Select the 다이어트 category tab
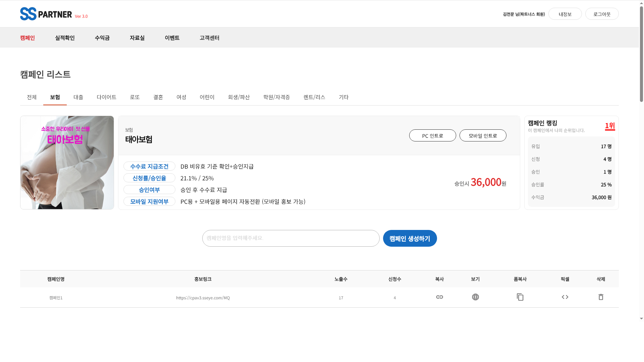This screenshot has width=644, height=362. coord(106,97)
